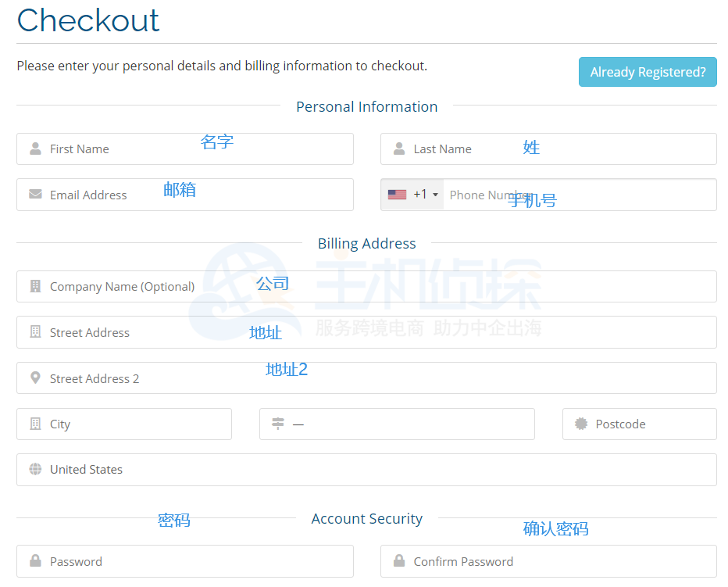Focus the Last Name input field
The image size is (728, 587).
[548, 149]
